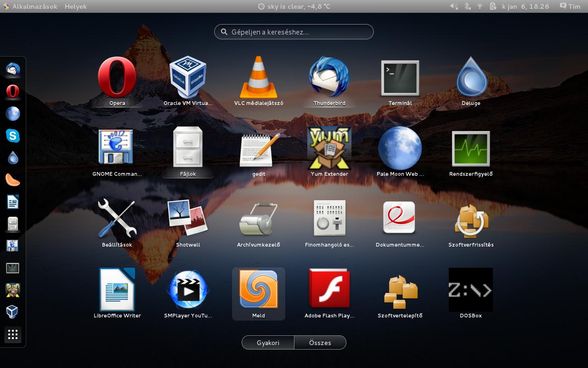The height and width of the screenshot is (368, 588).
Task: Open Yum Extender from the app grid
Action: tap(329, 153)
